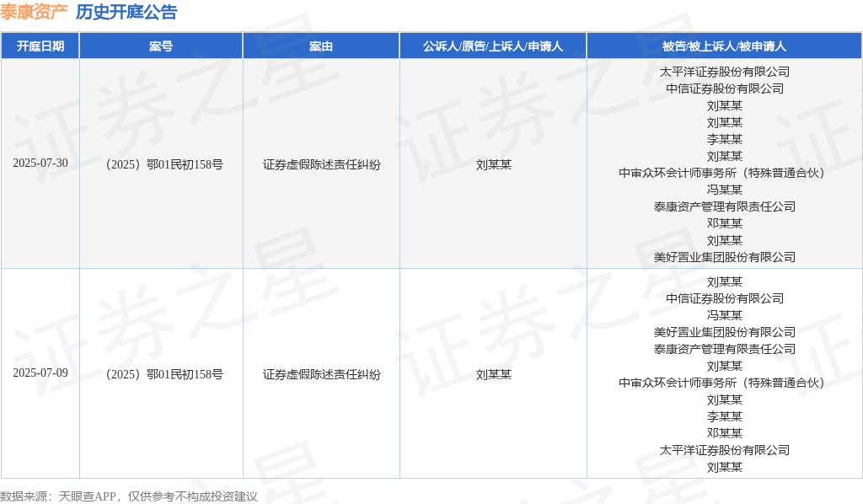Select plaintiff 刘某某 in the 2025-07-09 row
Image resolution: width=863 pixels, height=504 pixels.
(x=494, y=374)
